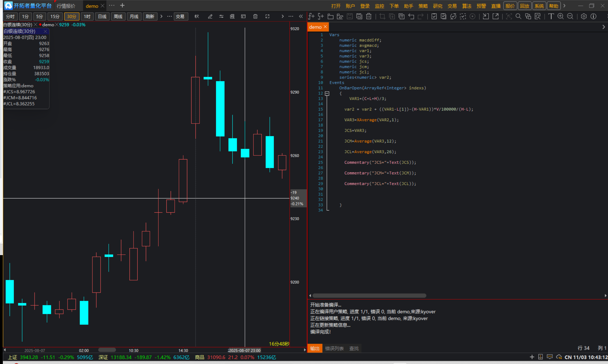
Task: Open the 策略 menu
Action: [423, 6]
